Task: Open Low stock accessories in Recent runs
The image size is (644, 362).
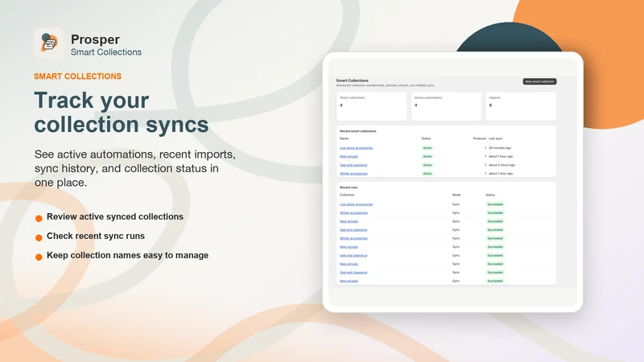Action: (x=356, y=204)
